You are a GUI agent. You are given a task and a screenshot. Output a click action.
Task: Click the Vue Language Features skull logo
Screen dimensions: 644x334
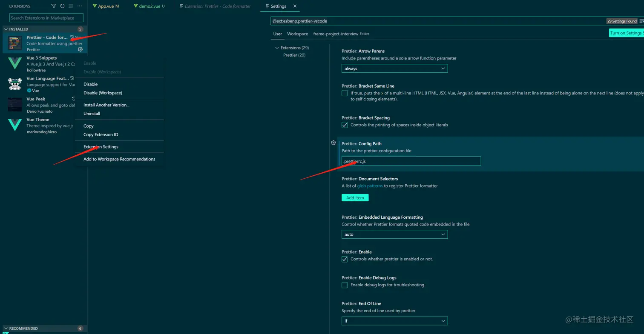click(x=15, y=84)
